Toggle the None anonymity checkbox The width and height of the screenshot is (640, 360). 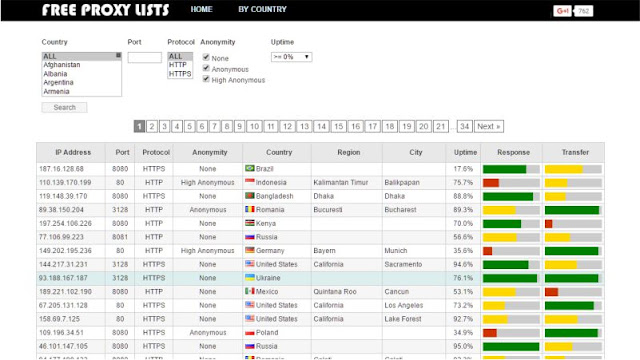pos(206,58)
